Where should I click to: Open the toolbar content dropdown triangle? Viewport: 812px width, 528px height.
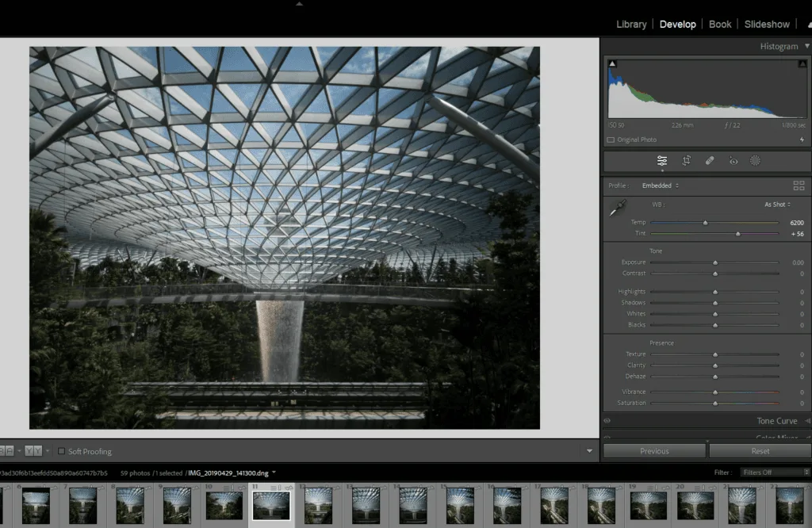pos(589,451)
